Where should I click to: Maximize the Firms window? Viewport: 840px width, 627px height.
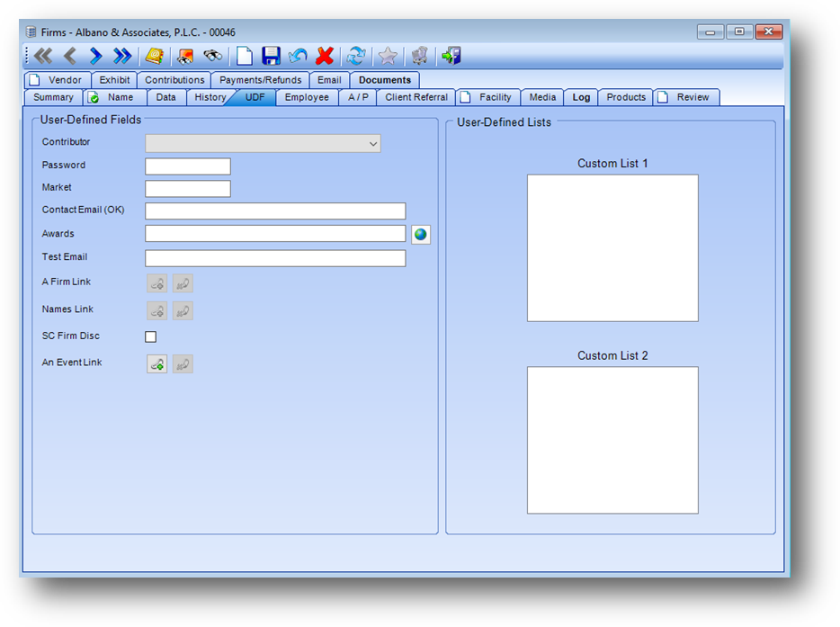(x=739, y=31)
